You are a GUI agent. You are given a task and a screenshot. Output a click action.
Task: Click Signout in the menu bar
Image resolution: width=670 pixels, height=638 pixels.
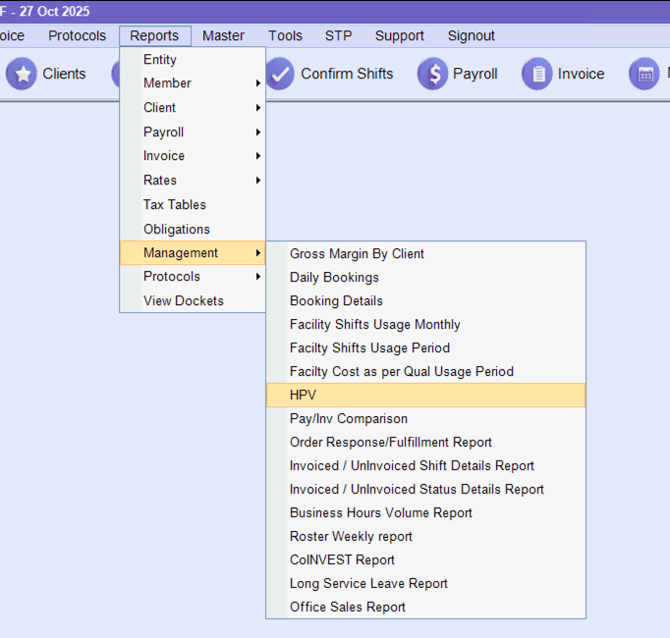tap(471, 35)
